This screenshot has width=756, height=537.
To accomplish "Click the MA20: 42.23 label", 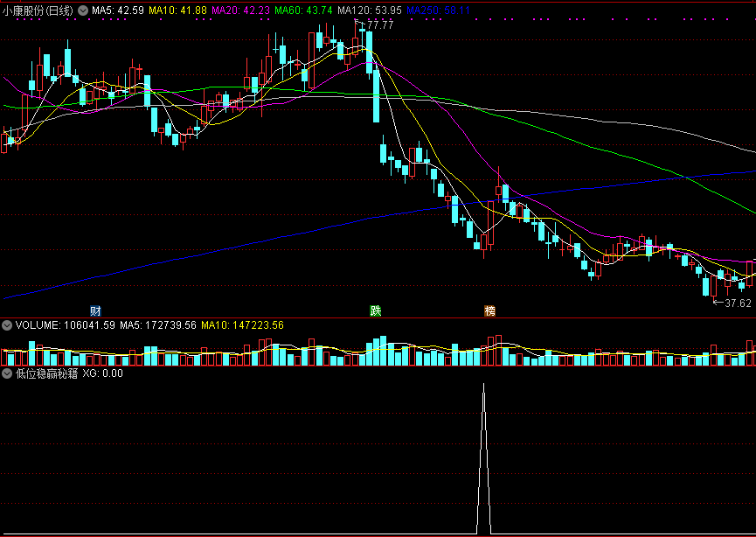I will tap(240, 10).
